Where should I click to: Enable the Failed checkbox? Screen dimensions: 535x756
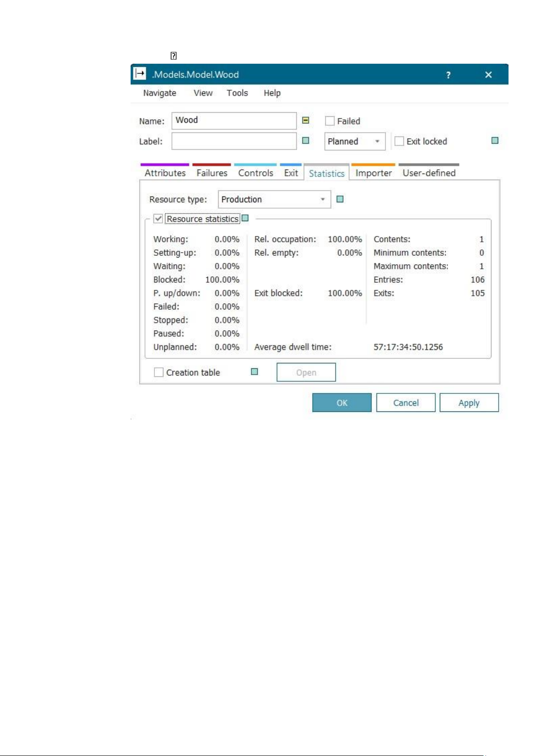tap(330, 121)
